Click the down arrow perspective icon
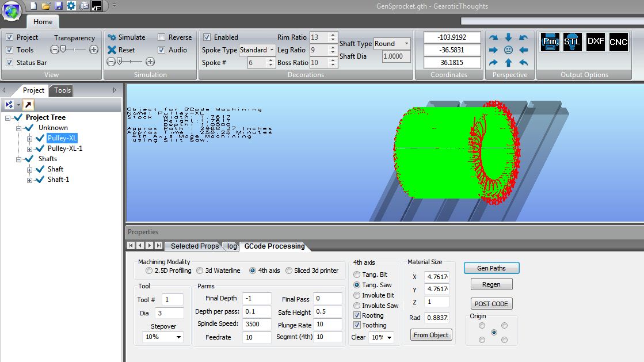The image size is (644, 362). coord(508,37)
